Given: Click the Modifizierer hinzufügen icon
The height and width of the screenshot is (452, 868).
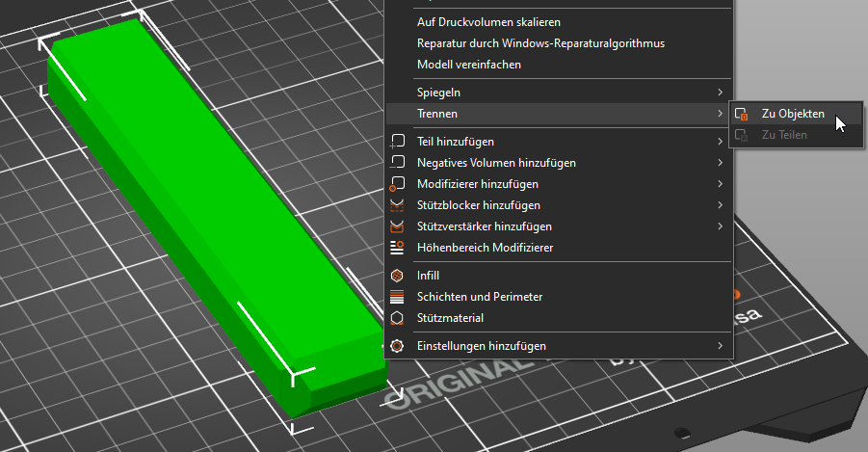Looking at the screenshot, I should point(397,184).
